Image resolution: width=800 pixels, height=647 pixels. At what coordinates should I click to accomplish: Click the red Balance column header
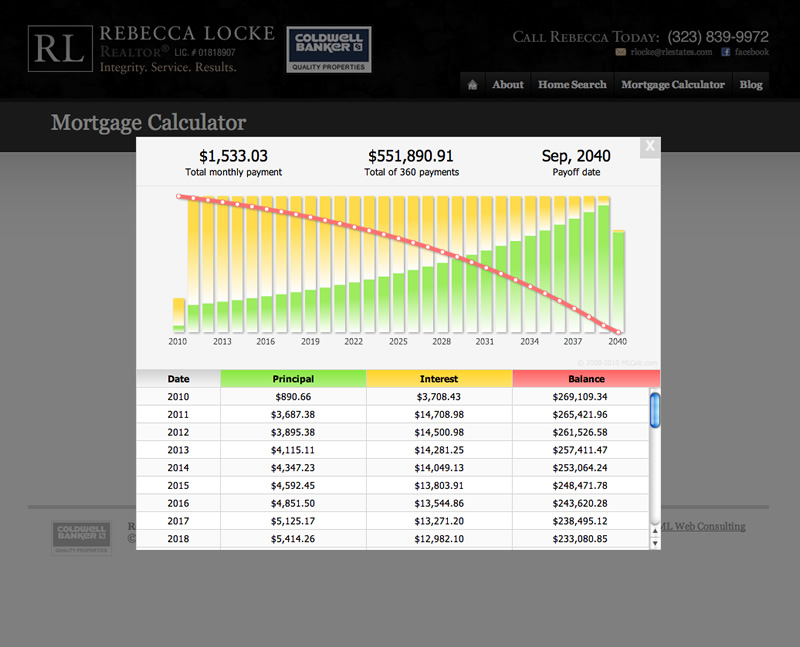(x=586, y=379)
